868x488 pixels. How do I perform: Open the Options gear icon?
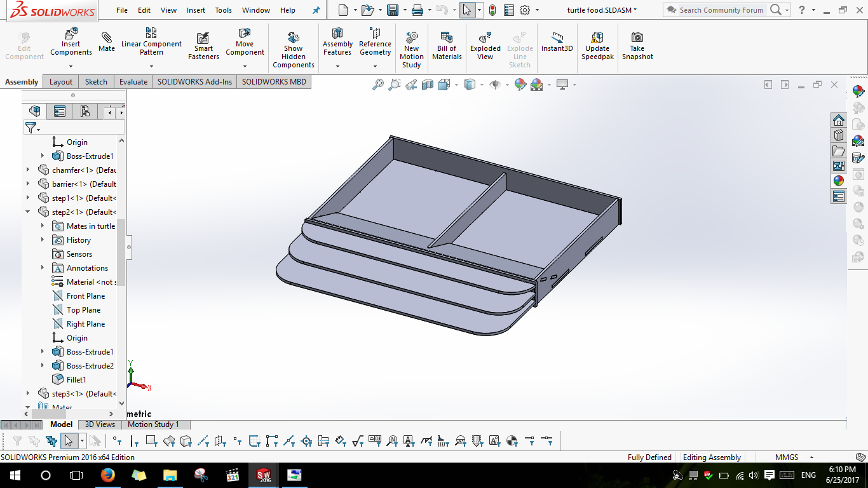click(x=525, y=10)
